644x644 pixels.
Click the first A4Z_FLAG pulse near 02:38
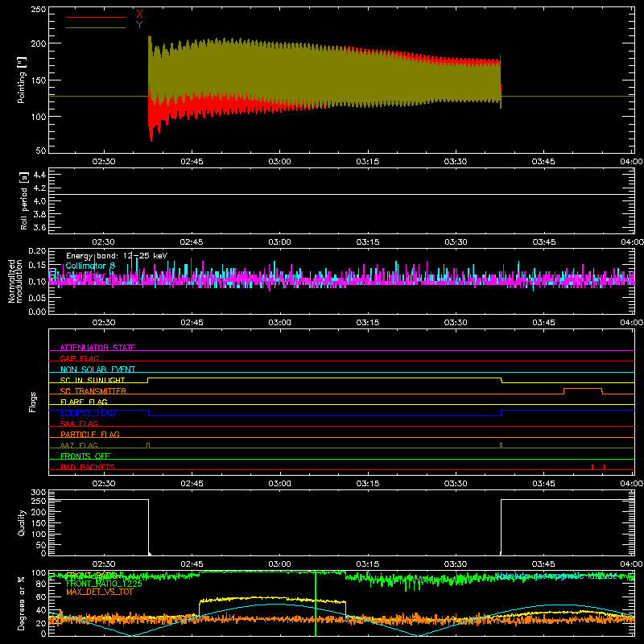pos(148,445)
